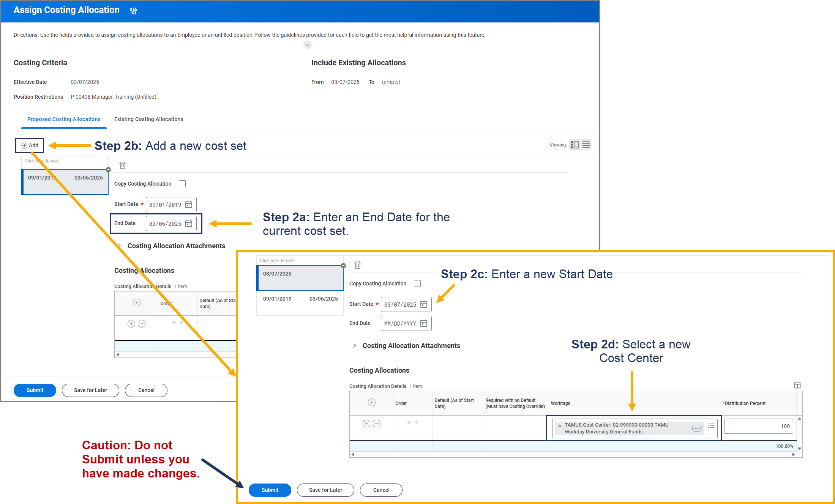835x504 pixels.
Task: Check Copy Costing Allocation for the 03/07/2025 cost set
Action: coord(417,283)
